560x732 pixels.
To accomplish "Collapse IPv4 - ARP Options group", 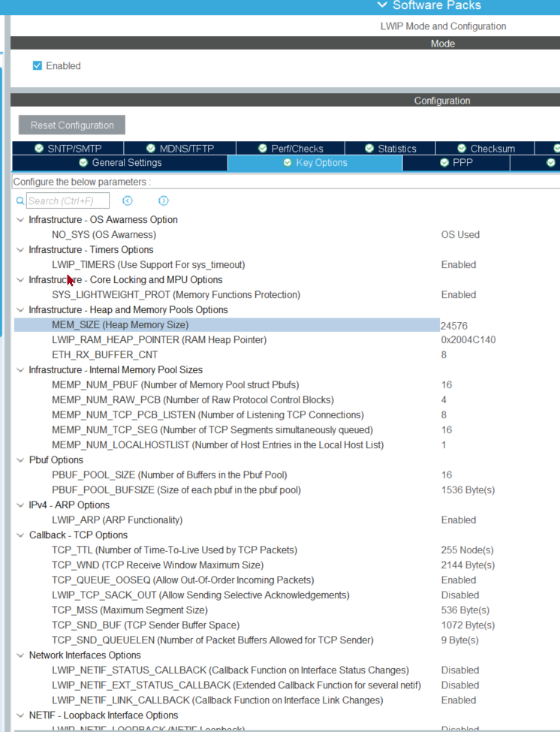I will pyautogui.click(x=20, y=505).
